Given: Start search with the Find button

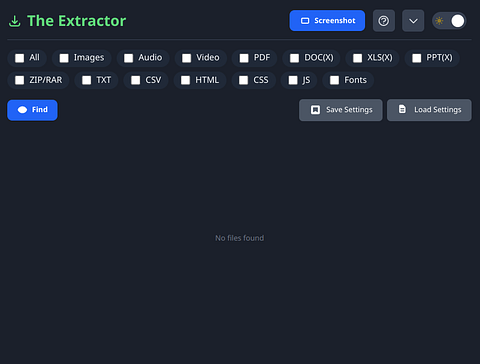Looking at the screenshot, I should click(32, 110).
